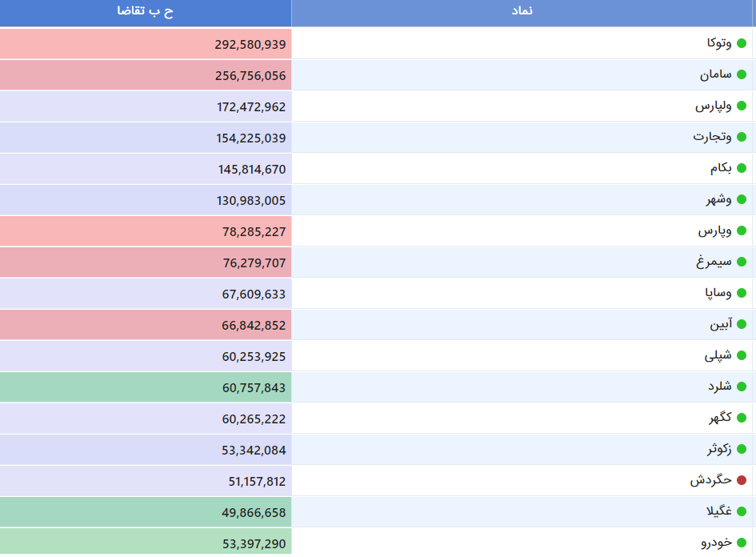
Task: Select the value 53,397,290
Action: (x=254, y=544)
